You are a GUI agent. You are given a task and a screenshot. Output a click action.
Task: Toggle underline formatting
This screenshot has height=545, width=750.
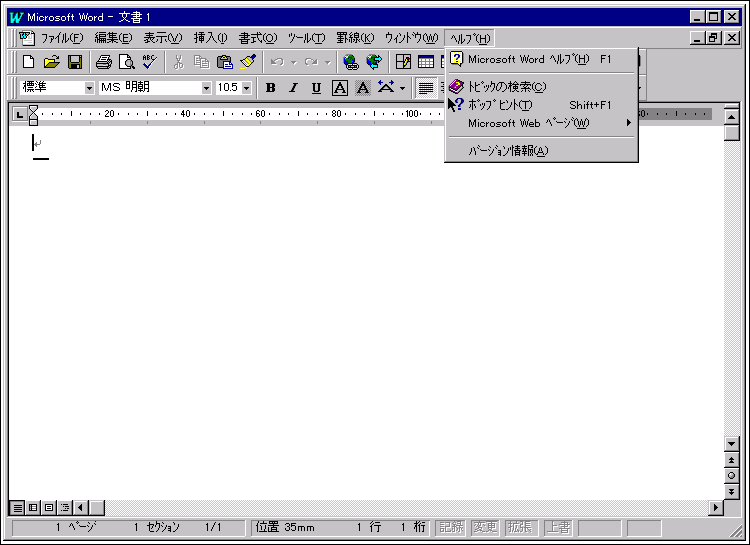click(x=316, y=88)
